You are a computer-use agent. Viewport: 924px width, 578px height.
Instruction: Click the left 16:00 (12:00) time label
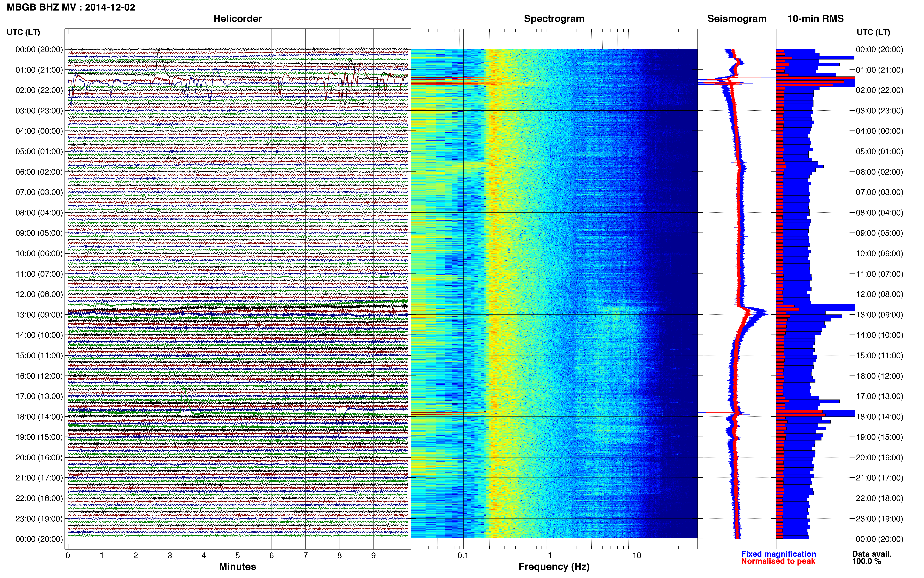pyautogui.click(x=39, y=376)
